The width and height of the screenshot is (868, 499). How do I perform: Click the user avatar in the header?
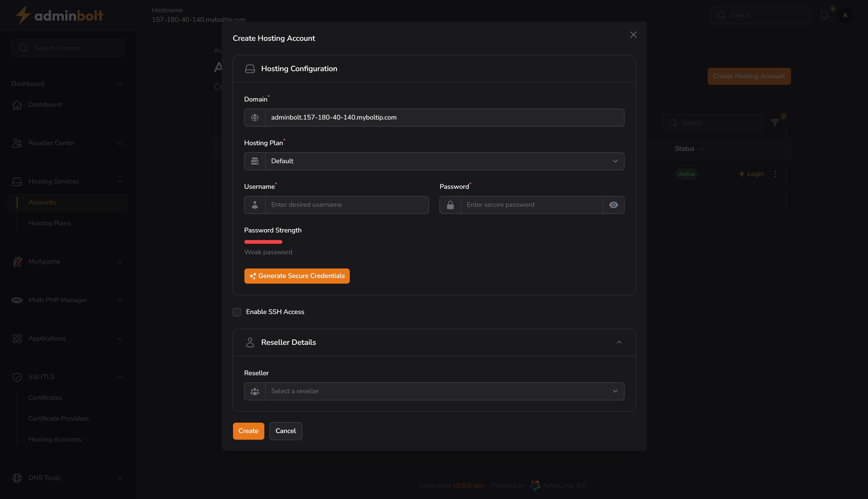click(845, 15)
